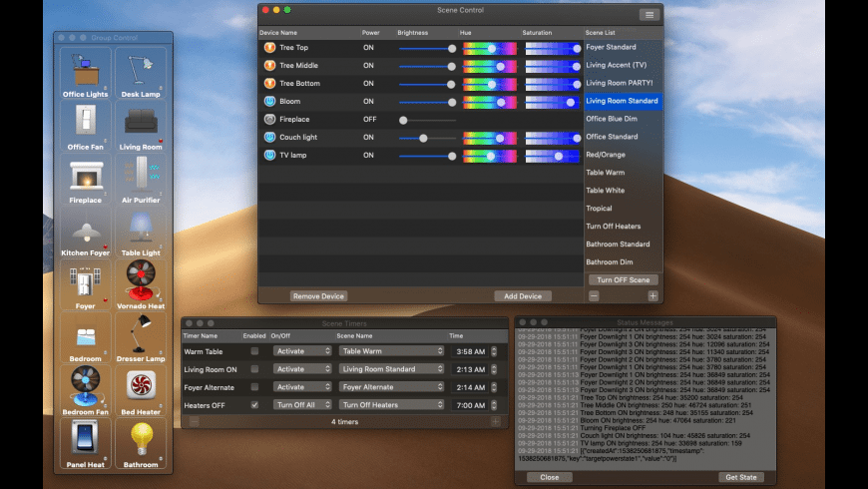Image resolution: width=868 pixels, height=489 pixels.
Task: Open the Warm Table Activate dropdown
Action: (x=302, y=351)
